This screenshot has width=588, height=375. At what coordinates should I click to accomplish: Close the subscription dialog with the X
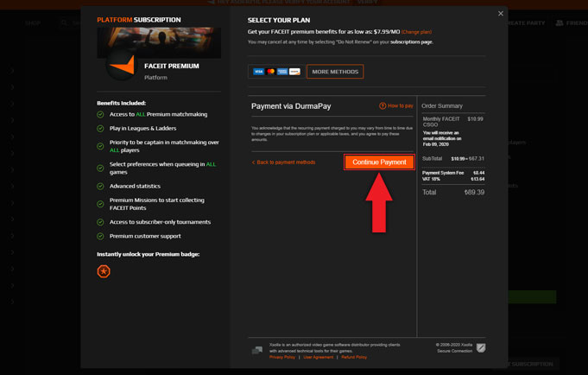click(500, 14)
